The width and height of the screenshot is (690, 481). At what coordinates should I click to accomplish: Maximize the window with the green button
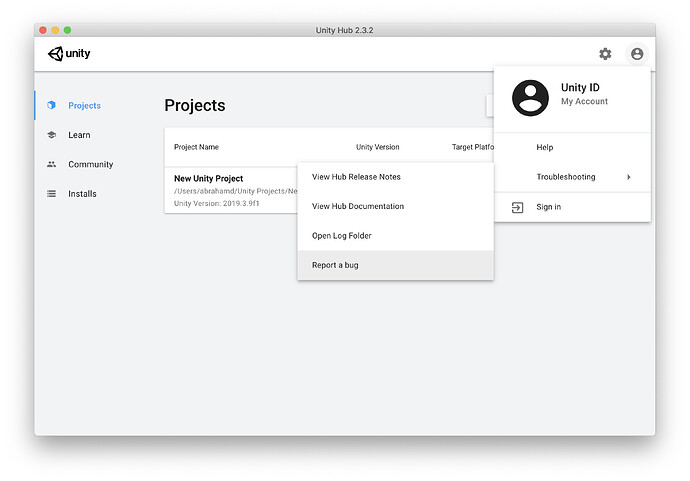67,30
